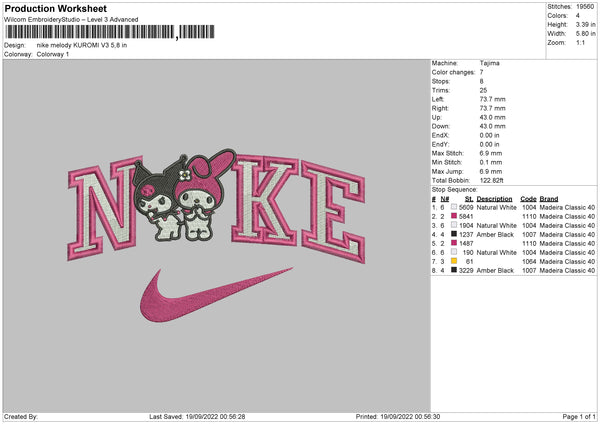This screenshot has height=424, width=600.
Task: Click code '1064' in stop row 7
Action: point(529,262)
